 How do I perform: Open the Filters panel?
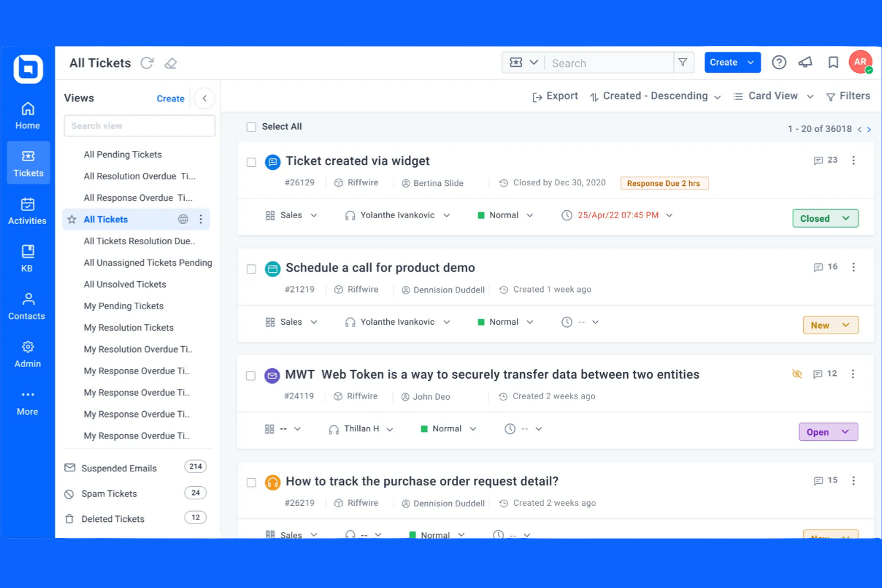[x=848, y=96]
